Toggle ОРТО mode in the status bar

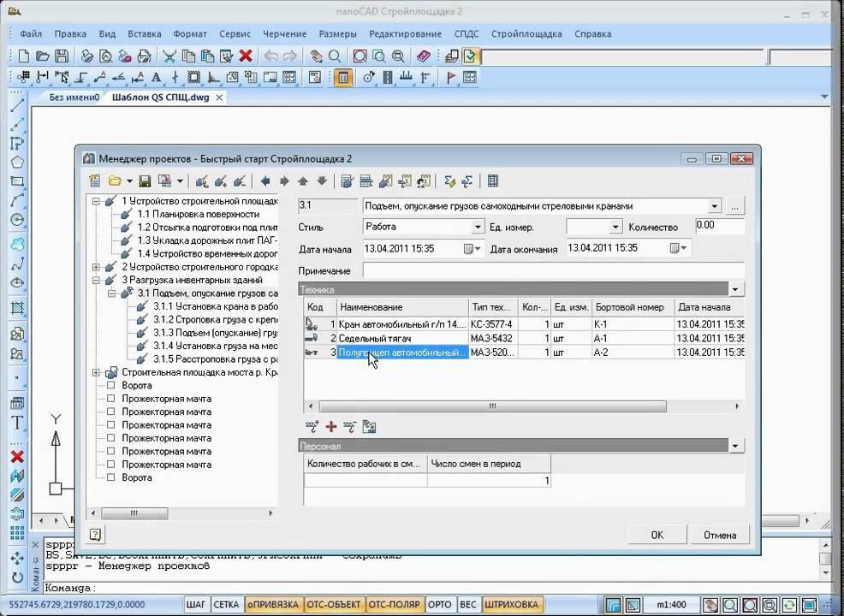440,605
